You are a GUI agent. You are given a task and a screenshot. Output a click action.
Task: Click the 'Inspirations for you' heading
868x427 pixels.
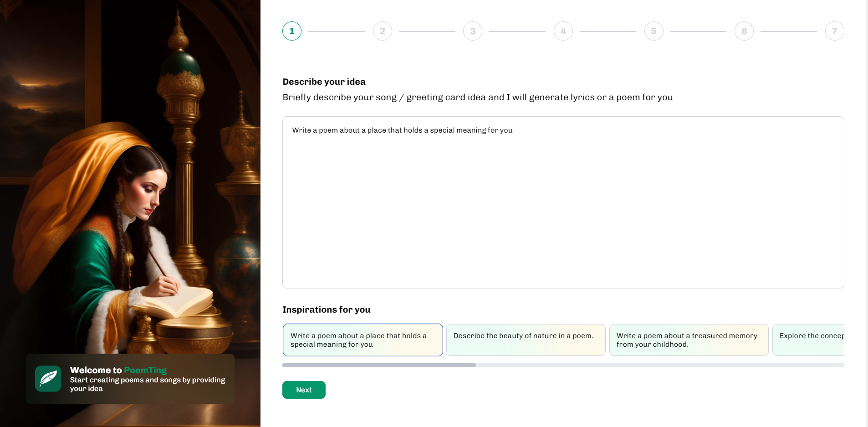click(x=326, y=309)
